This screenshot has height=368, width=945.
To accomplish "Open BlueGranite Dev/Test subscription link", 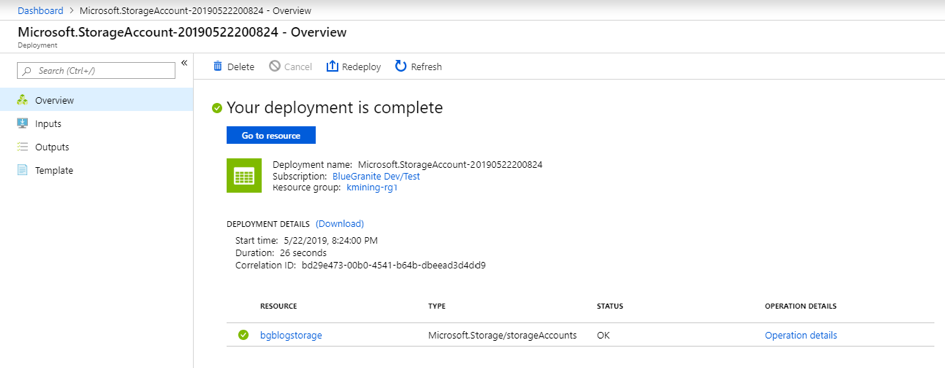I will (376, 176).
